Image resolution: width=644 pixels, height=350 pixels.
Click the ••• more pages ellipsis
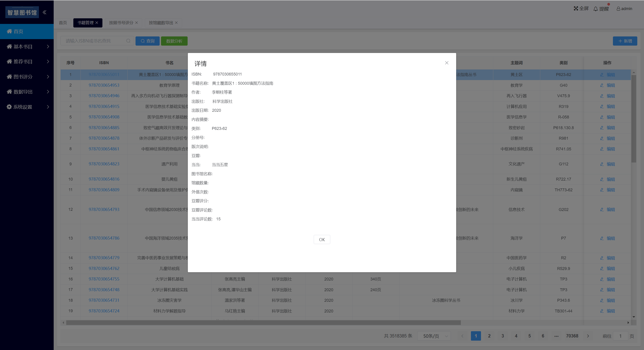tap(556, 336)
